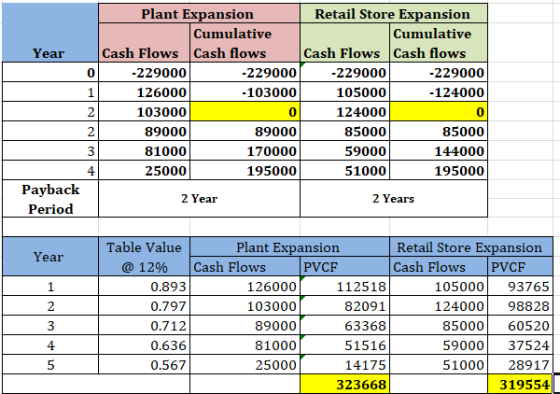Click 81000 beside cumulative 170000
The width and height of the screenshot is (560, 394).
144,151
